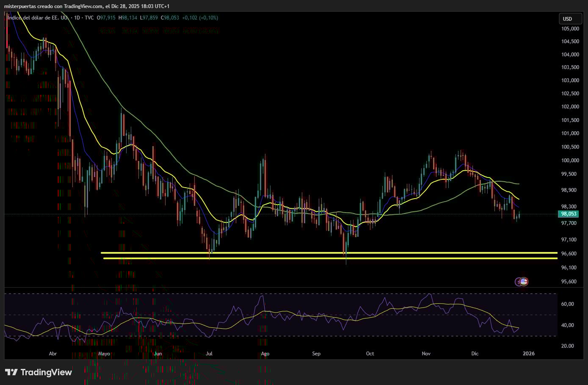The image size is (588, 385).
Task: Click the 100,000 price axis label
Action: point(570,161)
